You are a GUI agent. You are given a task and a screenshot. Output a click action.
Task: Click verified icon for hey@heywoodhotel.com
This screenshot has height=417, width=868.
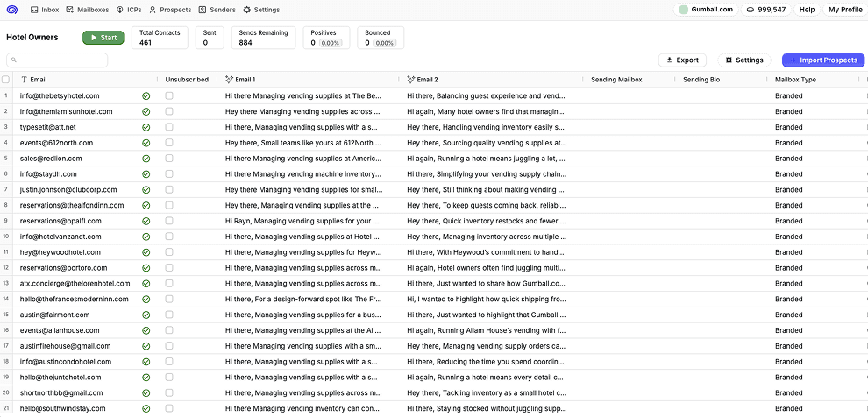click(146, 252)
